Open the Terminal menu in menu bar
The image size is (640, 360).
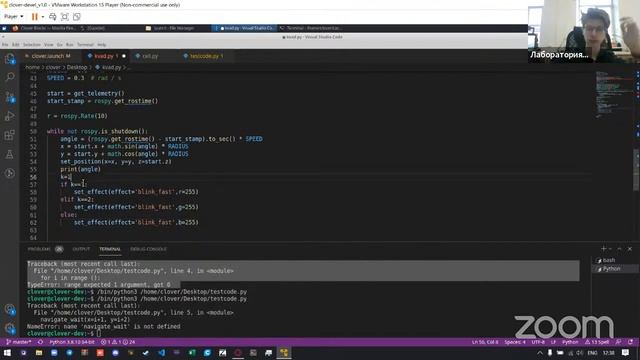(x=85, y=44)
